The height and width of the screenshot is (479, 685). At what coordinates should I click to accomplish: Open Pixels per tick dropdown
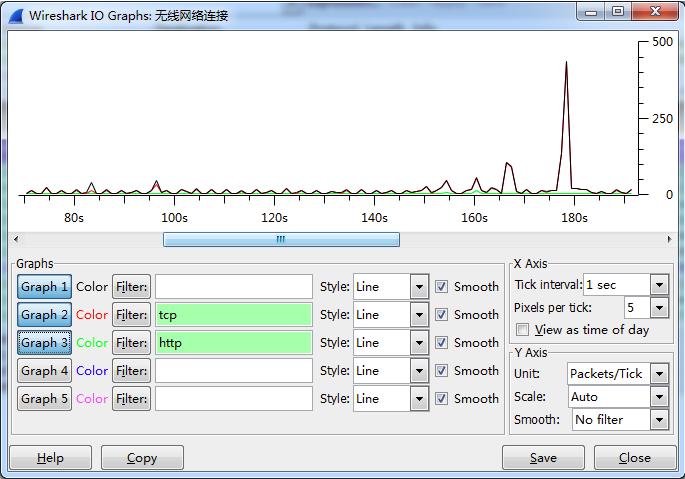[x=659, y=308]
